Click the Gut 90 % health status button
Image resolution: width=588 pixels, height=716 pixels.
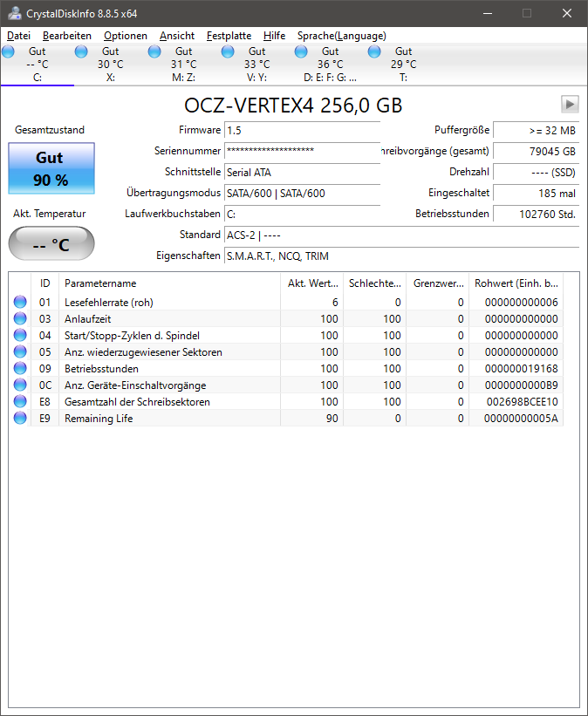[51, 168]
